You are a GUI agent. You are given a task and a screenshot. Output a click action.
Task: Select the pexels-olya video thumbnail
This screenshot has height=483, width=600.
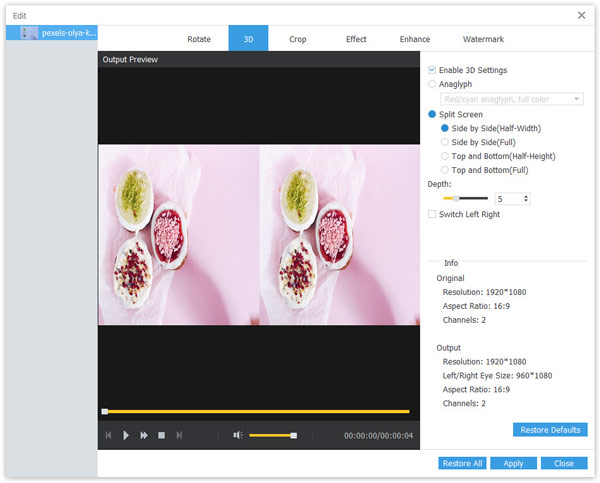pyautogui.click(x=29, y=33)
